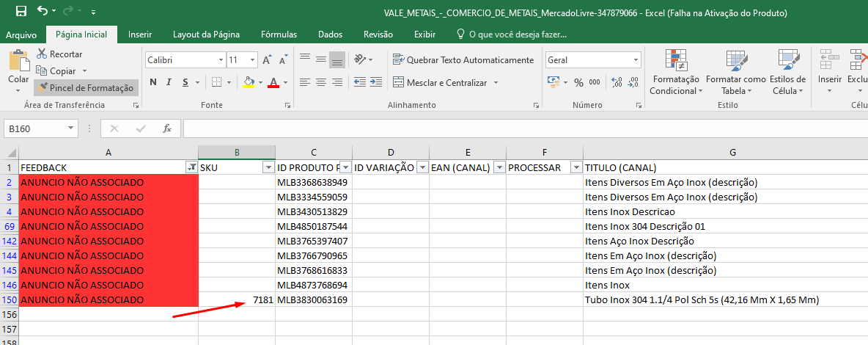Activate Pincel de Formatação tool
The width and height of the screenshot is (868, 345).
(86, 87)
